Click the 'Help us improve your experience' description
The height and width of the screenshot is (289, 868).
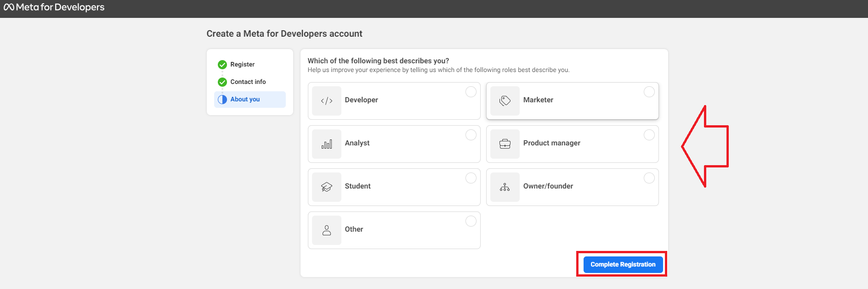(x=438, y=70)
